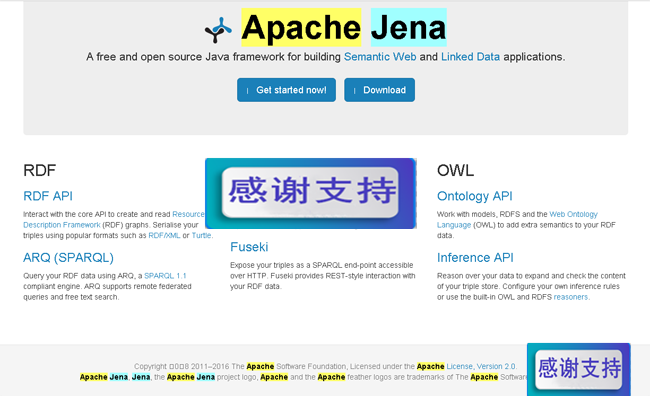
Task: Open the Linked Data link
Action: coord(470,57)
